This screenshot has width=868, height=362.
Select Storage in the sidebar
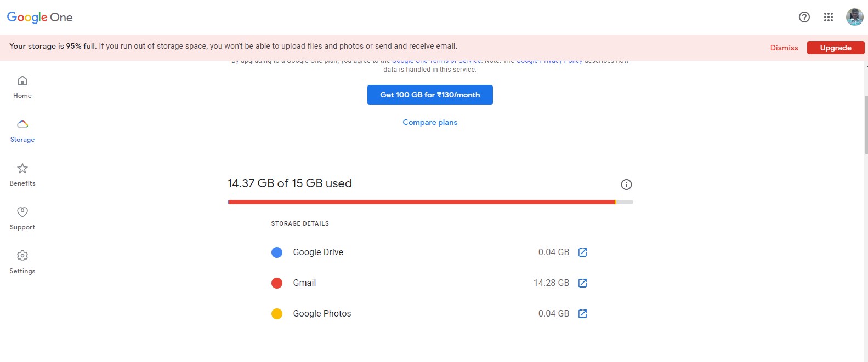(22, 131)
